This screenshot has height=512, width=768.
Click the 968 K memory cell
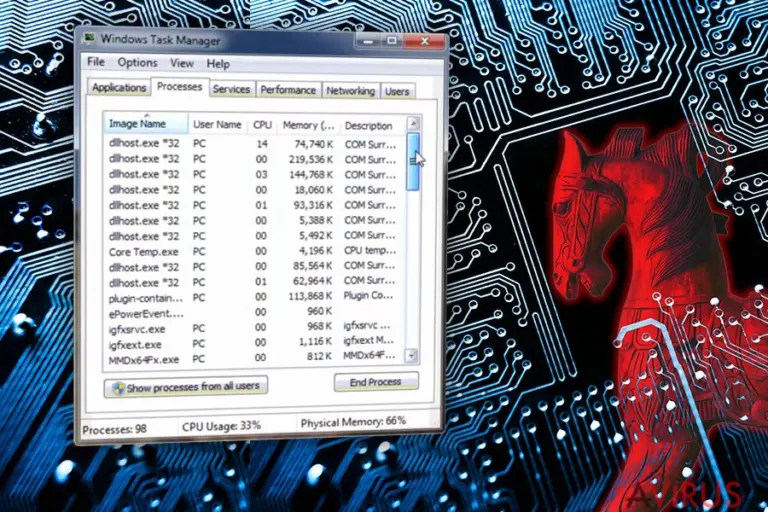click(319, 326)
